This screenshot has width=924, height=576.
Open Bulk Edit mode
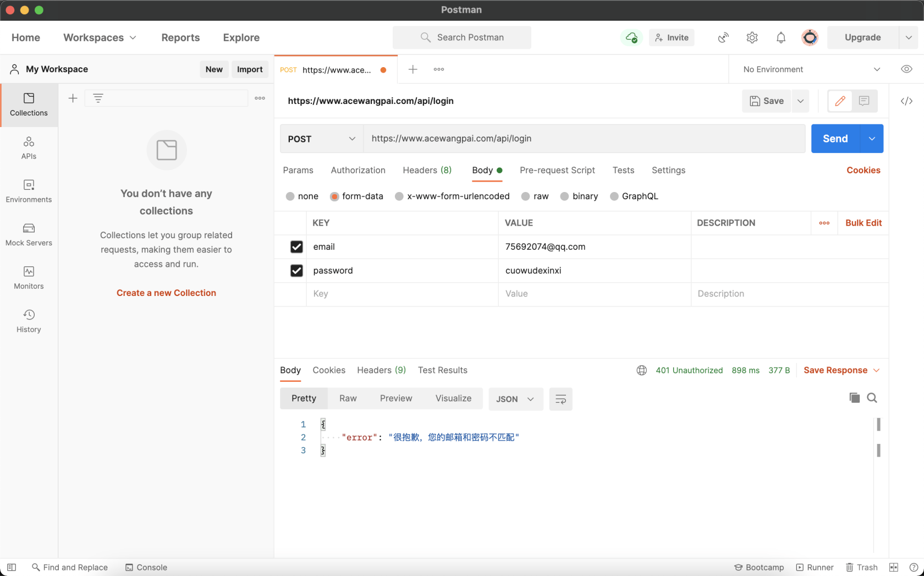[863, 223]
